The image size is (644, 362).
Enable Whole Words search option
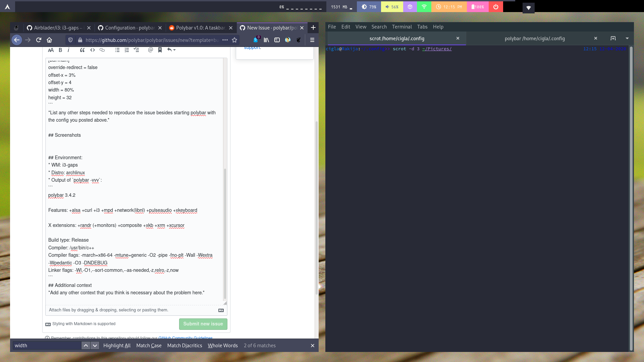[x=223, y=345]
